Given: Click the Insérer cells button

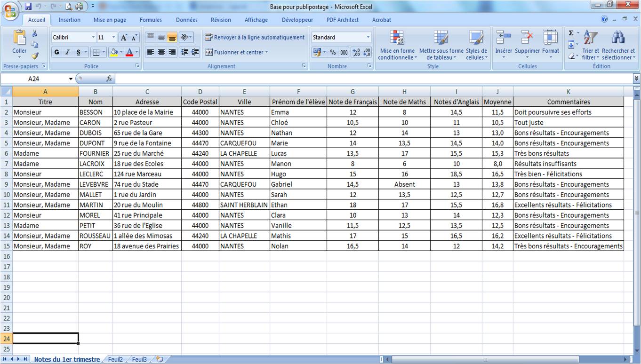Looking at the screenshot, I should (504, 45).
